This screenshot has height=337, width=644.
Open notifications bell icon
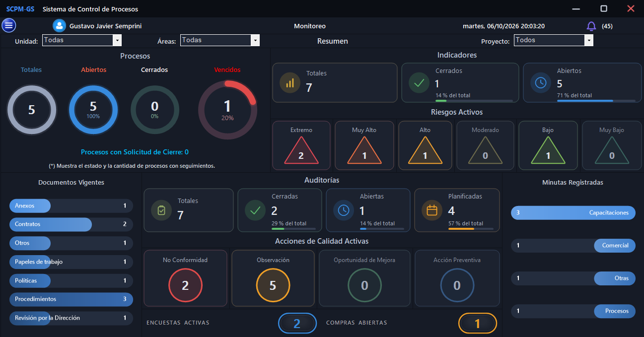point(591,26)
